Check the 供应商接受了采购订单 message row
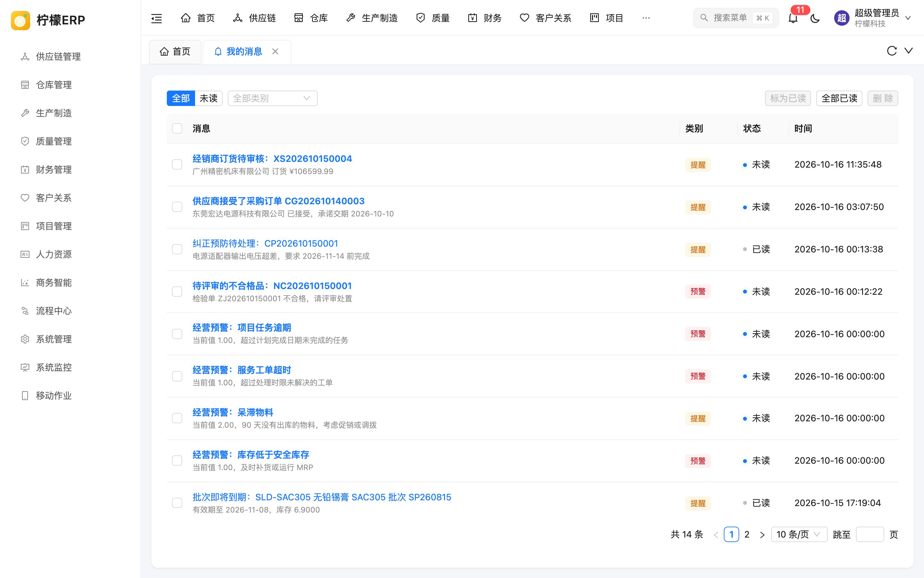Viewport: 924px width, 578px height. click(x=177, y=207)
